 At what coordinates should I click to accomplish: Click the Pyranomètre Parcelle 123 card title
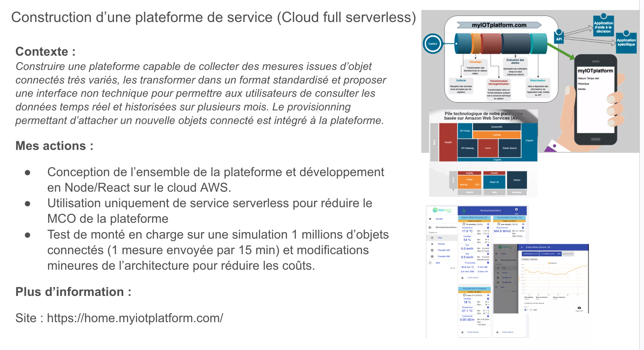509,218
